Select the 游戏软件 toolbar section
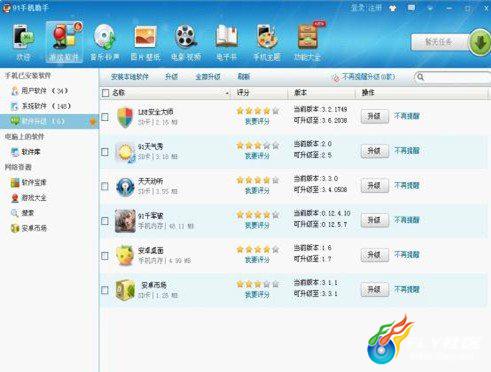Viewport: 491px width, 372px height. pyautogui.click(x=64, y=42)
